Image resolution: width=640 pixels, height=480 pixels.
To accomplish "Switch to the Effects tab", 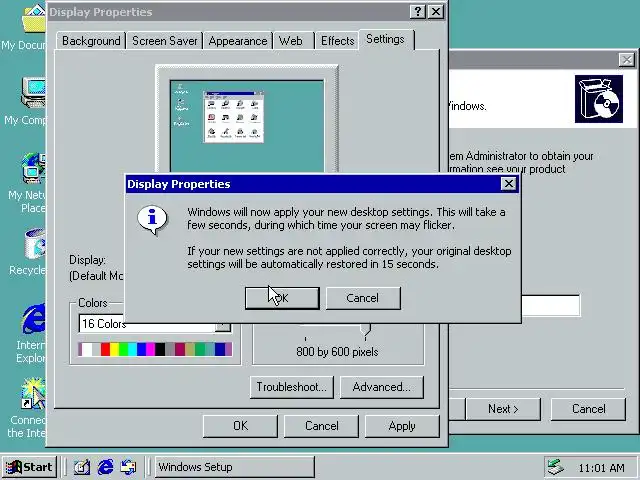I will point(337,41).
